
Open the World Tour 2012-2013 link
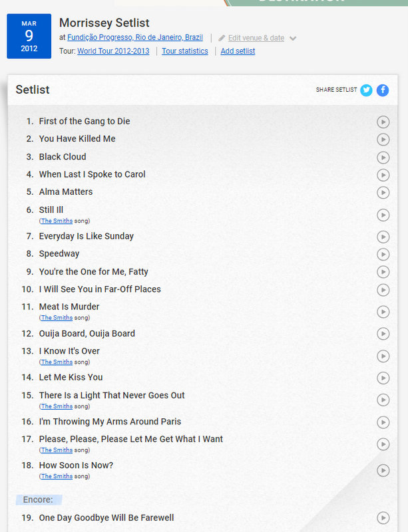click(x=113, y=51)
